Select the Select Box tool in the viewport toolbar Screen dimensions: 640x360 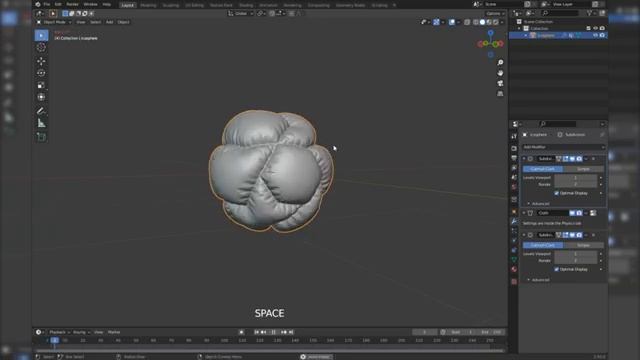pyautogui.click(x=41, y=36)
